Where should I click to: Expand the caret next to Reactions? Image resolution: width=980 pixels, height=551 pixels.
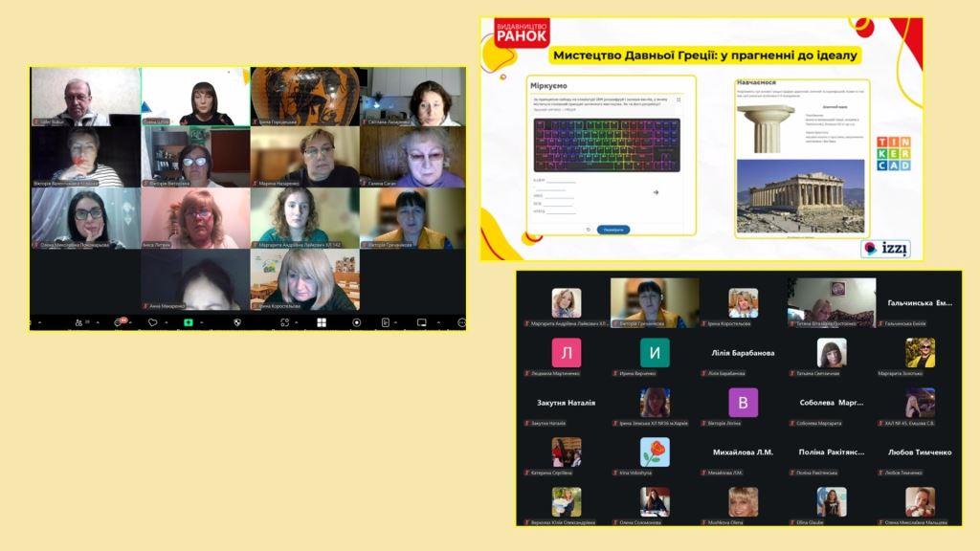[x=167, y=322]
